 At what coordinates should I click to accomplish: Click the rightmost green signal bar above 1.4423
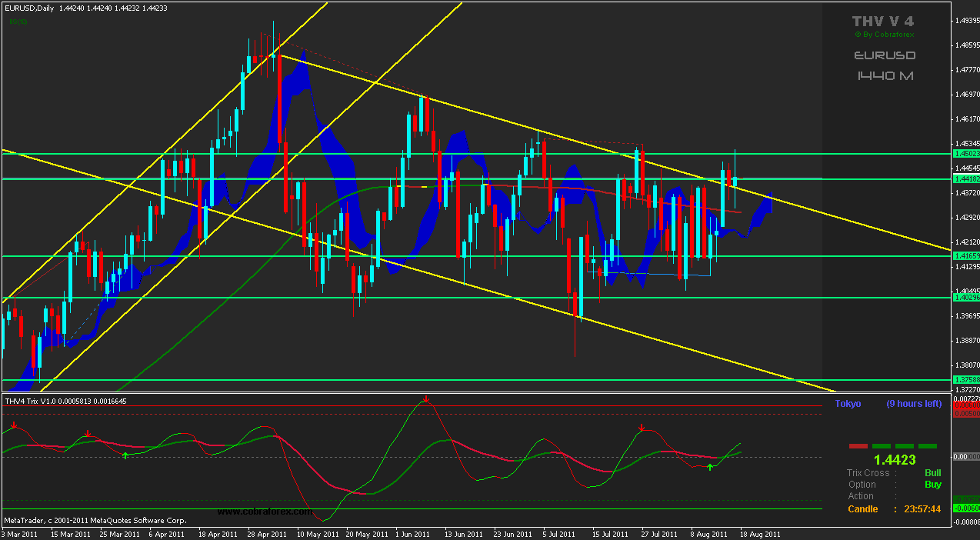click(928, 446)
